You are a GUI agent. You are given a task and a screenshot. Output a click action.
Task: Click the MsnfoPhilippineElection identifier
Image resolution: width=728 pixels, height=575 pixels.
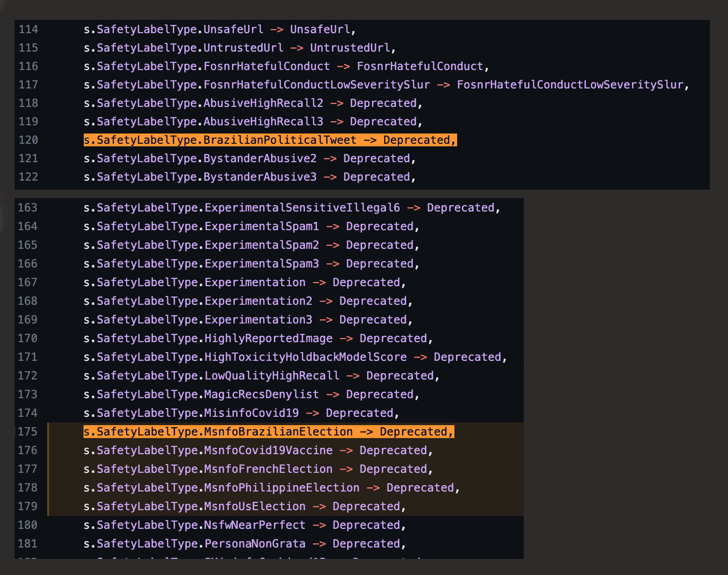pos(281,487)
